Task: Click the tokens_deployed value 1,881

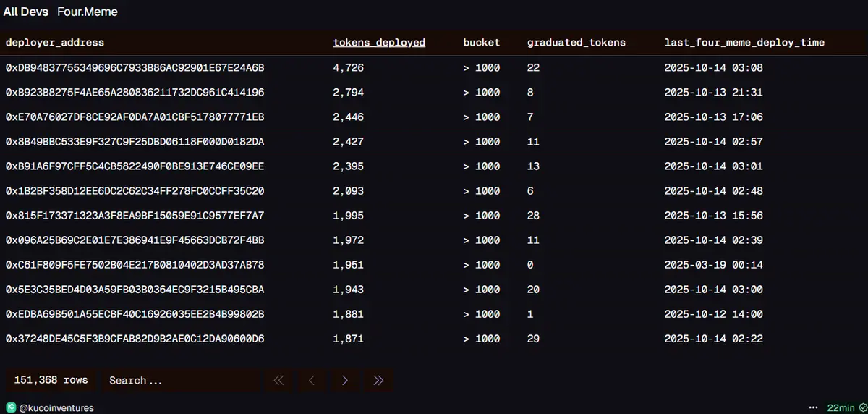Action: [x=348, y=314]
